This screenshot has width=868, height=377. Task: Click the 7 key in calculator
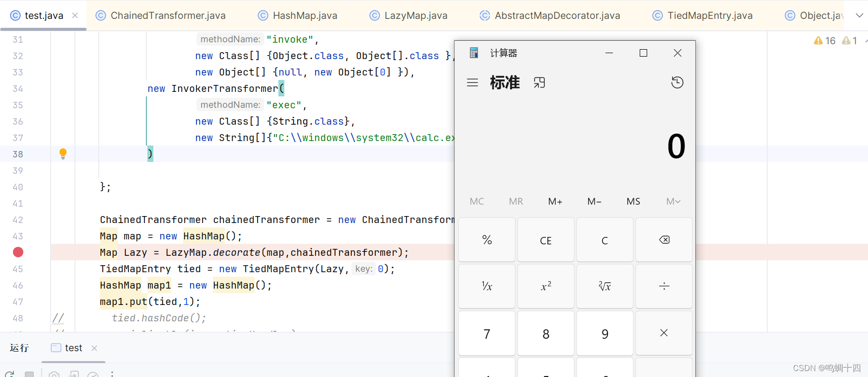coord(487,333)
